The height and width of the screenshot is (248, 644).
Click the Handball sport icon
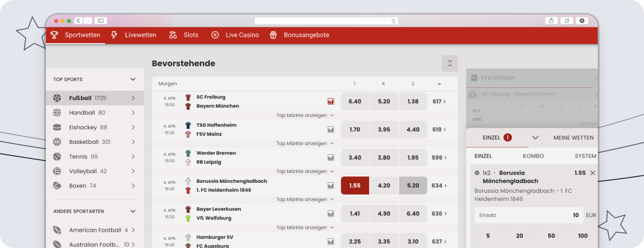tap(57, 113)
